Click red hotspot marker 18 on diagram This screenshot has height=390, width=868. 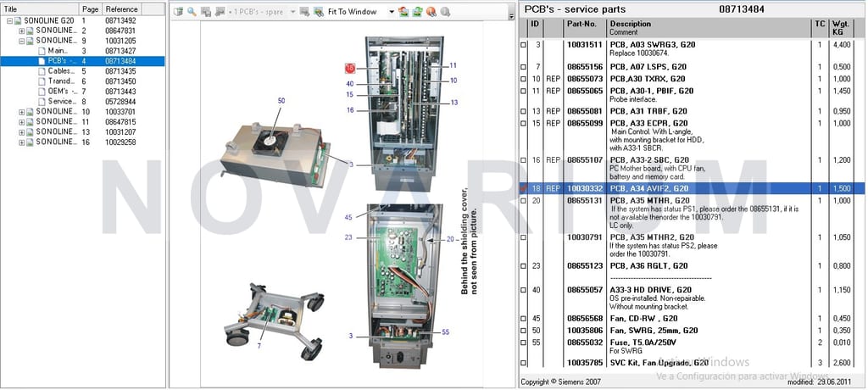[350, 68]
